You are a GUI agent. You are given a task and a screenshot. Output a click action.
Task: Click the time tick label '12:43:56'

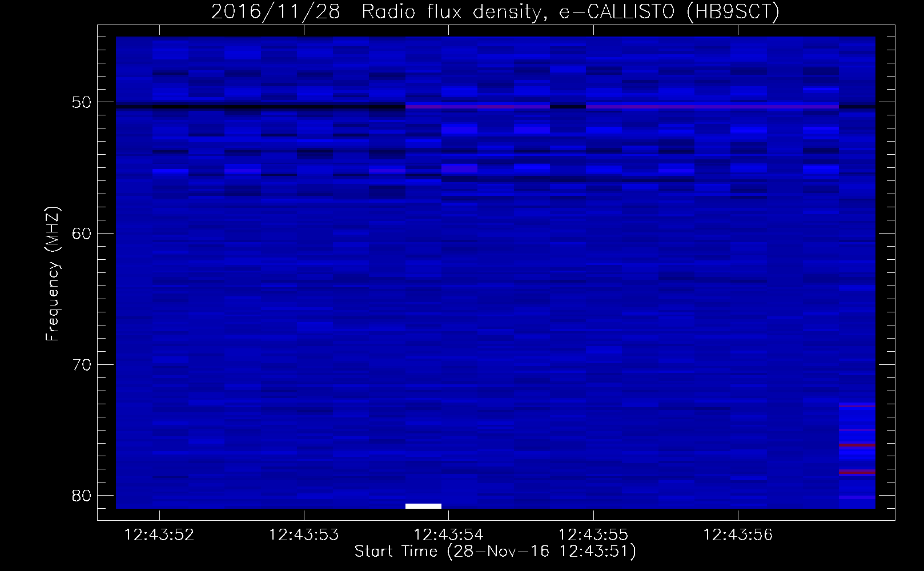(738, 534)
